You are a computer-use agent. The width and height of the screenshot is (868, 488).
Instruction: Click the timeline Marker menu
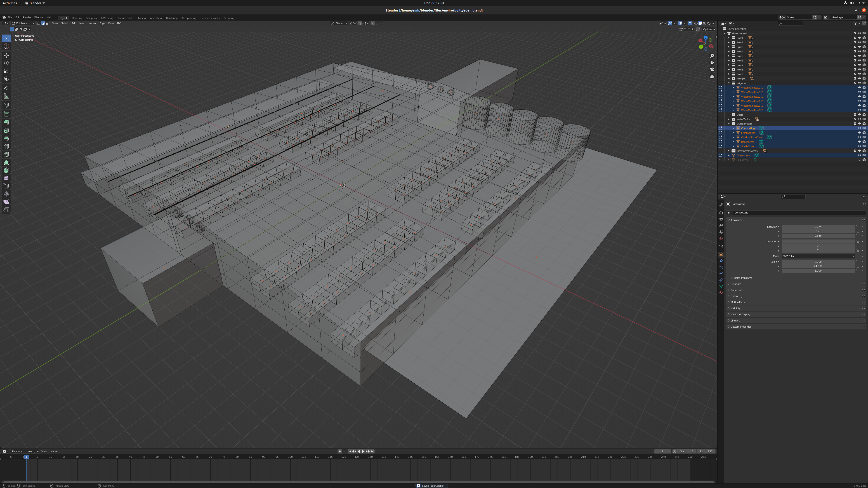click(x=54, y=451)
